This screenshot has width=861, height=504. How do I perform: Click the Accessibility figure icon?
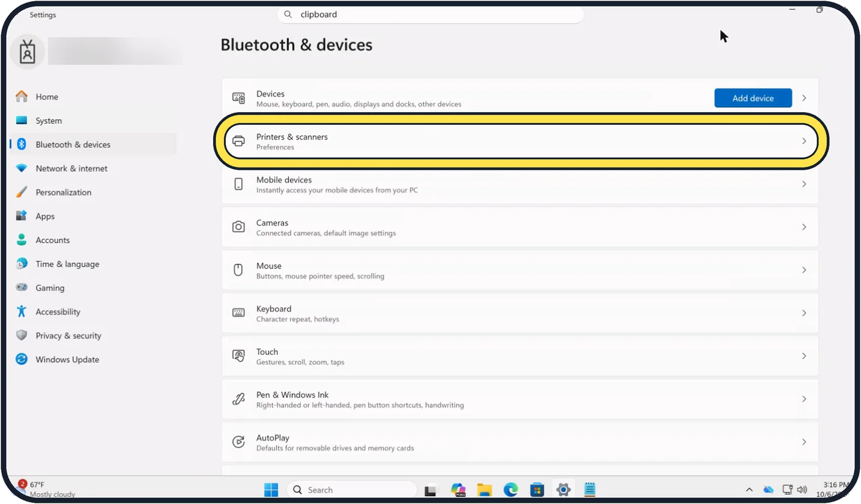(x=22, y=311)
